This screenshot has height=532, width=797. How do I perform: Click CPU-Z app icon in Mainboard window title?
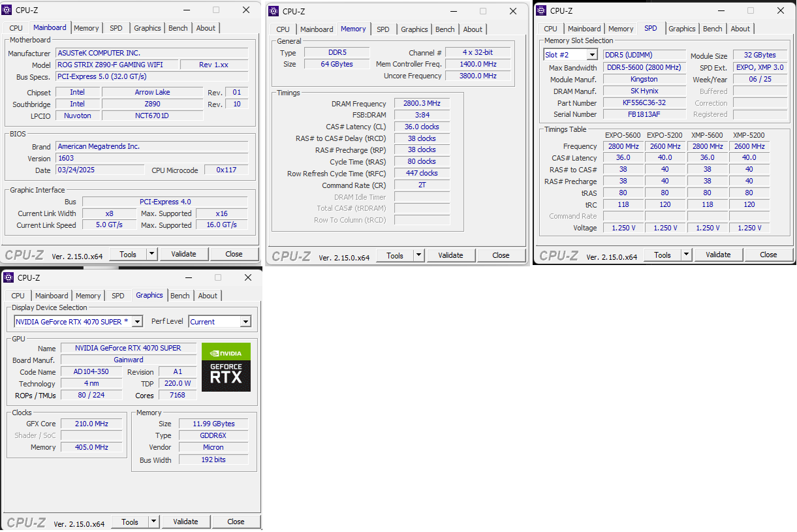click(7, 10)
